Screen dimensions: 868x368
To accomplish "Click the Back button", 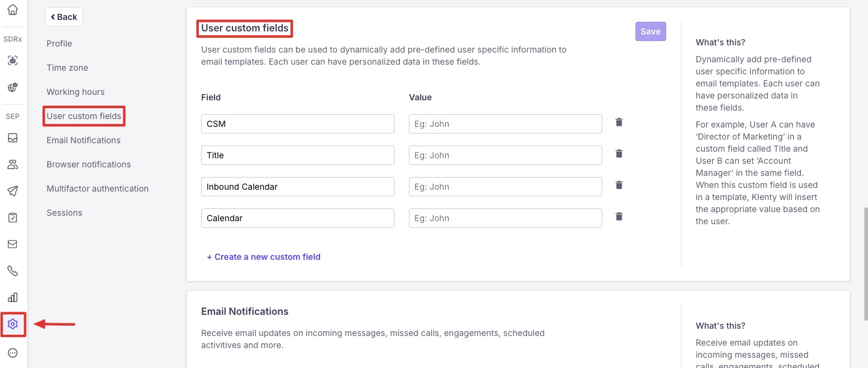I will [64, 17].
